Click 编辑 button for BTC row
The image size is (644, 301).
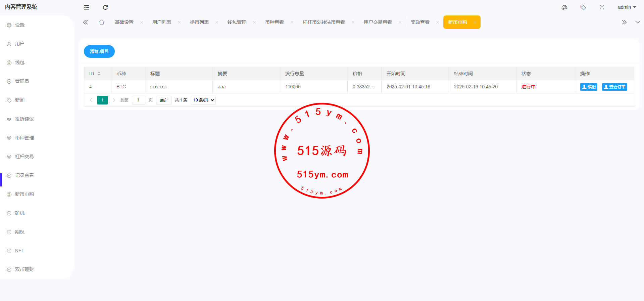coord(589,87)
